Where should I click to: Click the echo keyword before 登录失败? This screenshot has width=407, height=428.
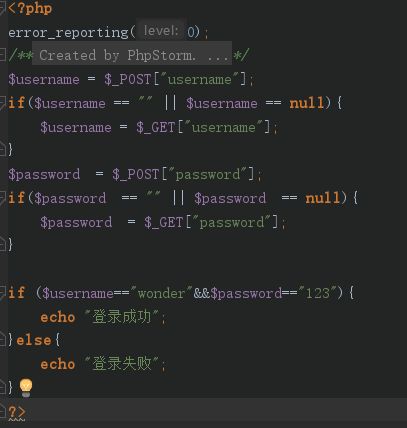point(57,364)
